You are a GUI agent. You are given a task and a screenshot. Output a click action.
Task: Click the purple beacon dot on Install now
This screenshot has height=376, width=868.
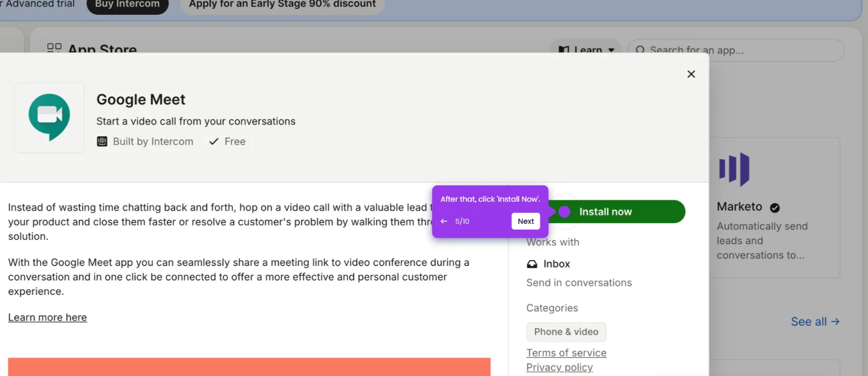564,212
